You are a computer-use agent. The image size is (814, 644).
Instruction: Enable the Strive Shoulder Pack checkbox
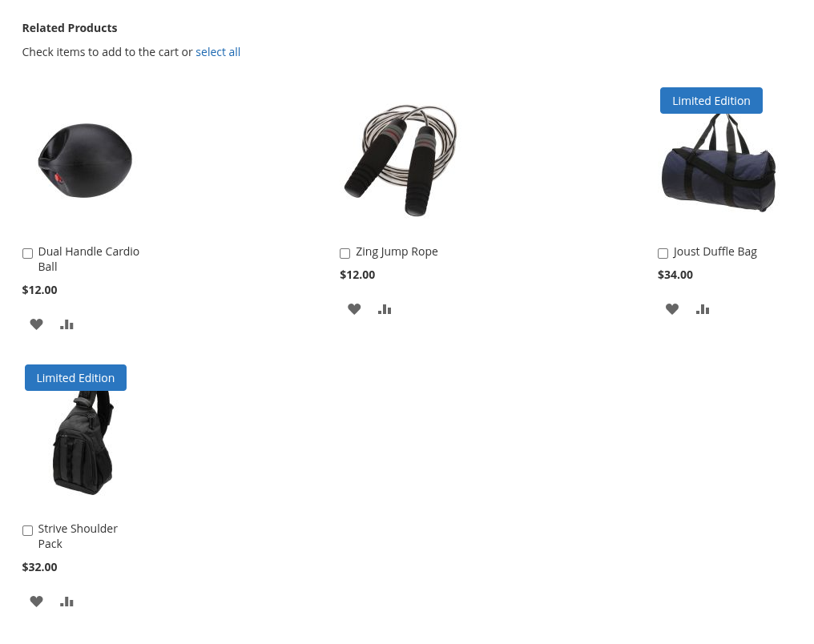click(x=27, y=530)
